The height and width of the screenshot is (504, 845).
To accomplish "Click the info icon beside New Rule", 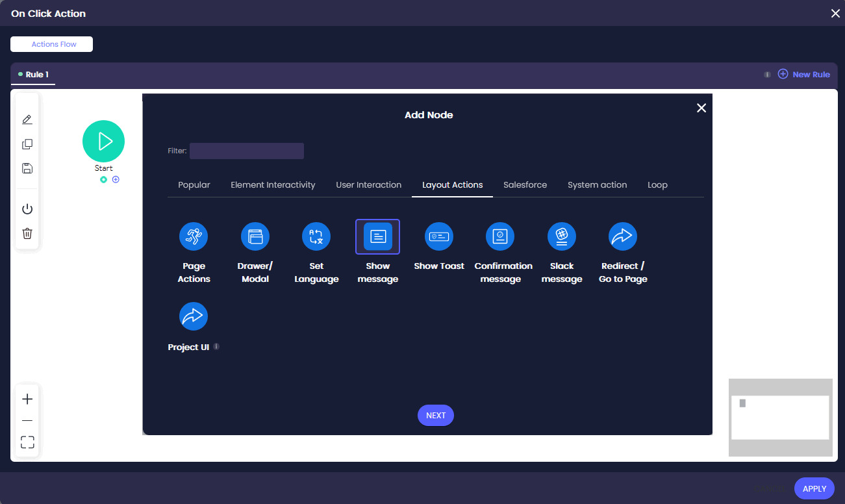I will [767, 75].
